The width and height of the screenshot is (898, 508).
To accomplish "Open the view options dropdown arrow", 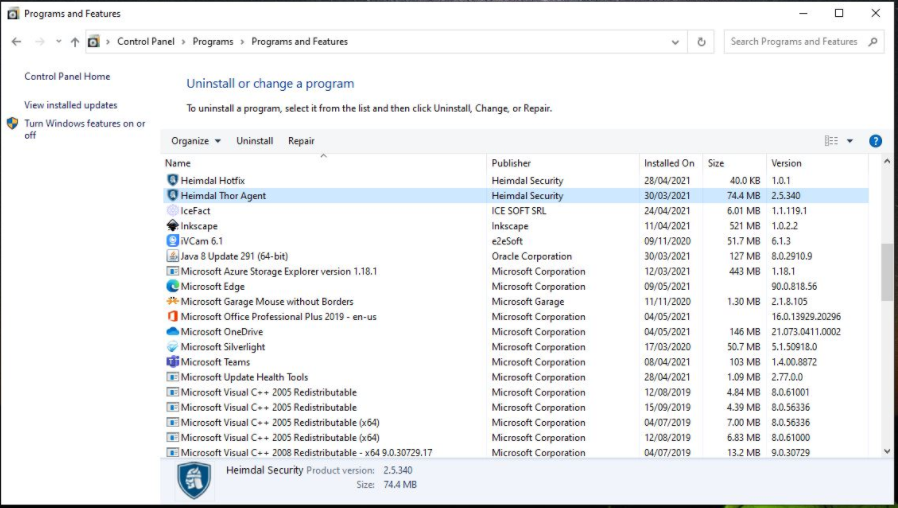I will pos(850,141).
